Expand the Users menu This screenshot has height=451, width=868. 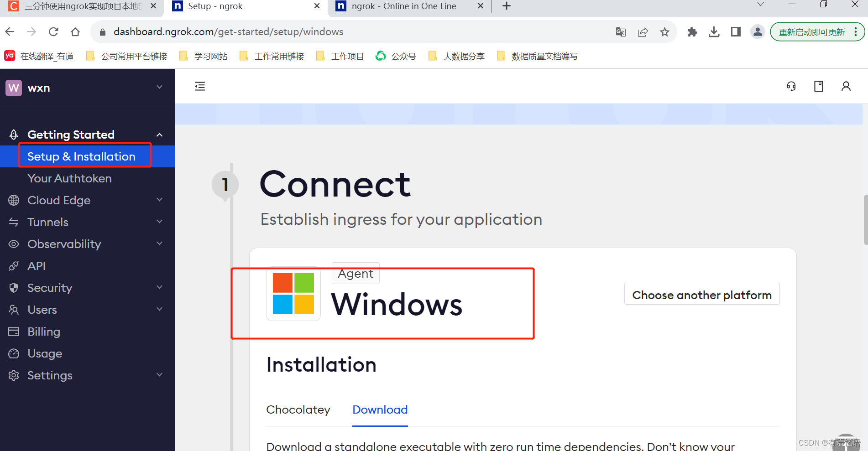(159, 309)
